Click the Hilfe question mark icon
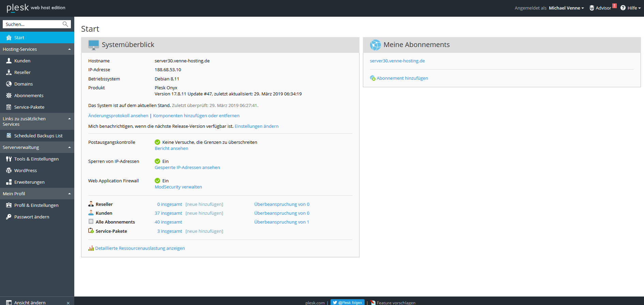644x305 pixels. [x=623, y=8]
